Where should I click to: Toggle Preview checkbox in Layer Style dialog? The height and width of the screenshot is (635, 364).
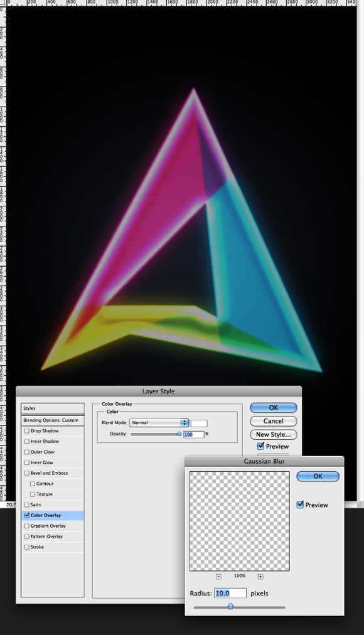(x=260, y=446)
